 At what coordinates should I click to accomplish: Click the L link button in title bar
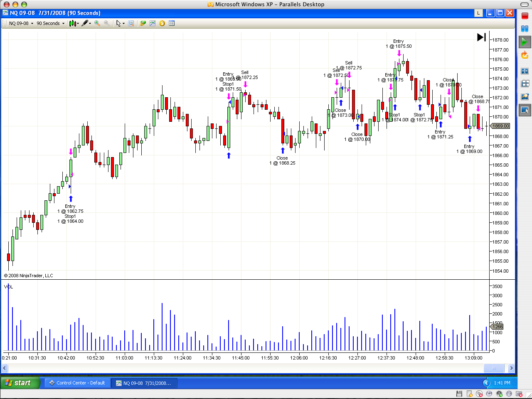479,13
